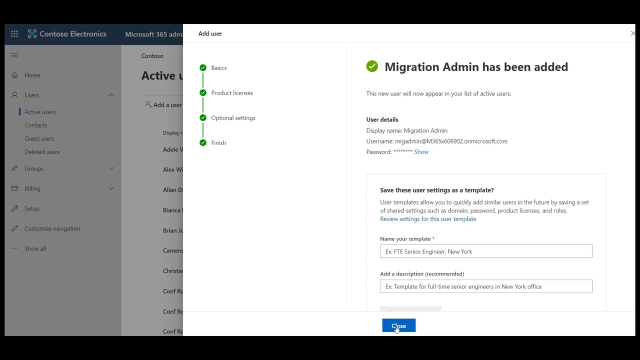Go to the Optional settings step
This screenshot has height=360, width=640.
pyautogui.click(x=233, y=118)
